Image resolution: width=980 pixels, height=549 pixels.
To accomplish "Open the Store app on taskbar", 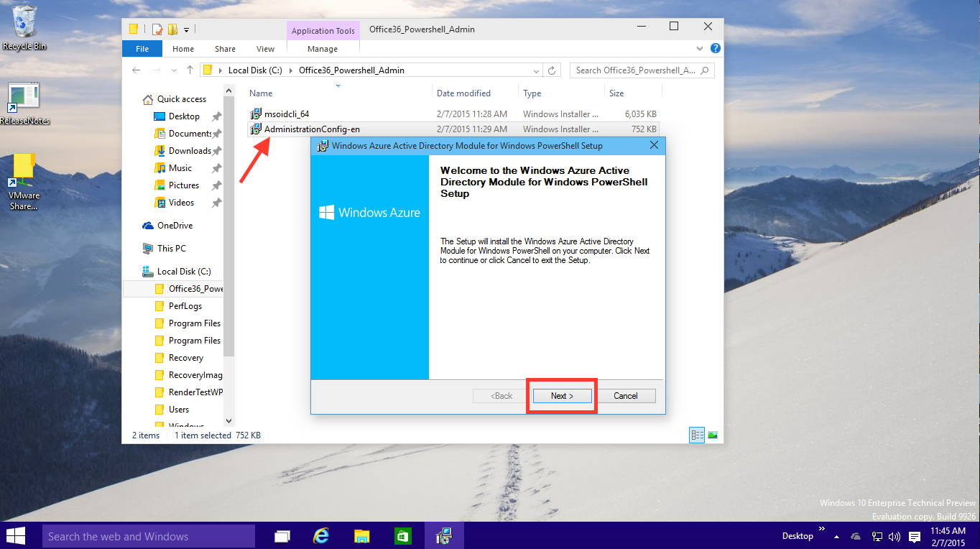I will click(x=403, y=536).
